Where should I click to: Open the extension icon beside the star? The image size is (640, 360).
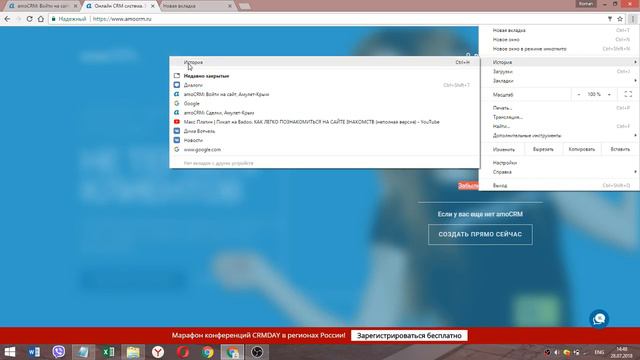(x=610, y=19)
